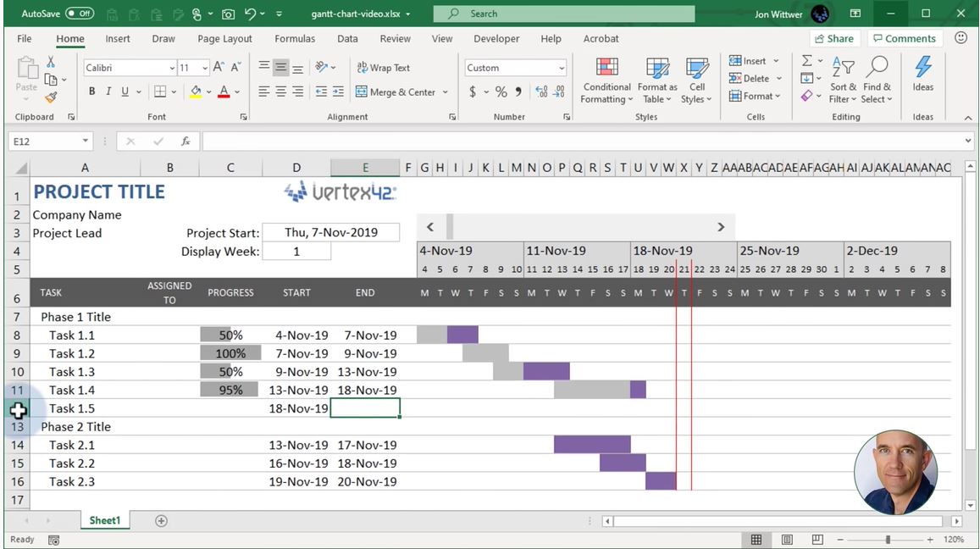This screenshot has width=980, height=549.
Task: Toggle the AutoSave switch
Action: click(80, 14)
